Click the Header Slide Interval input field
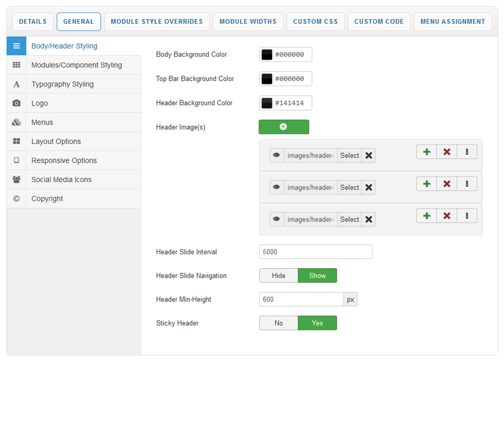 tap(315, 252)
